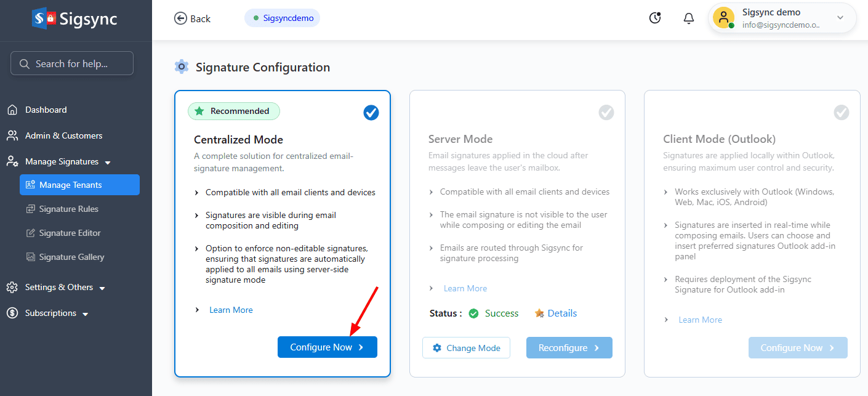Open the notifications bell

(x=689, y=18)
